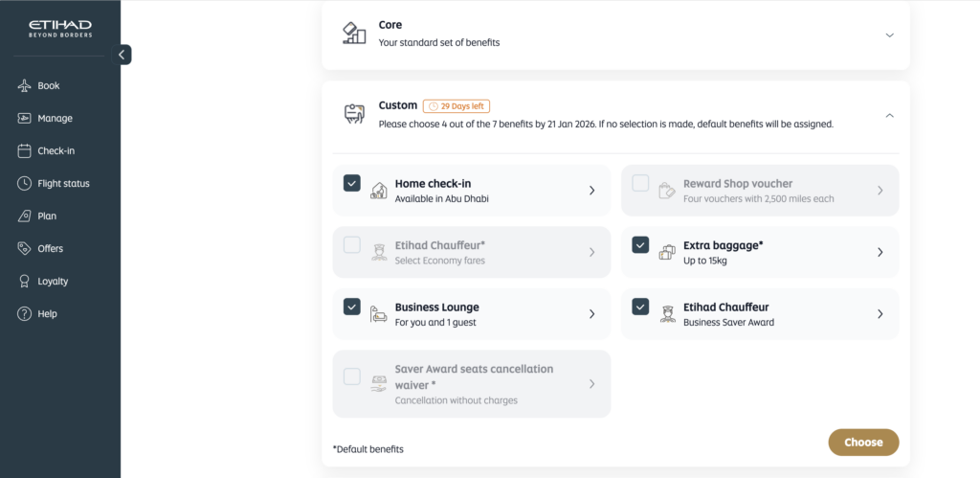
Task: Open the Manage menu item
Action: pos(55,119)
